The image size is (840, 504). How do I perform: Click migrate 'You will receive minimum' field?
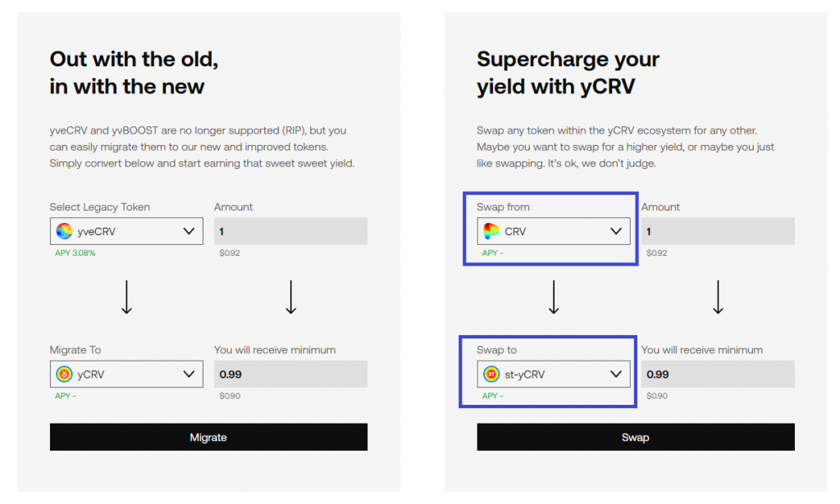coord(291,374)
